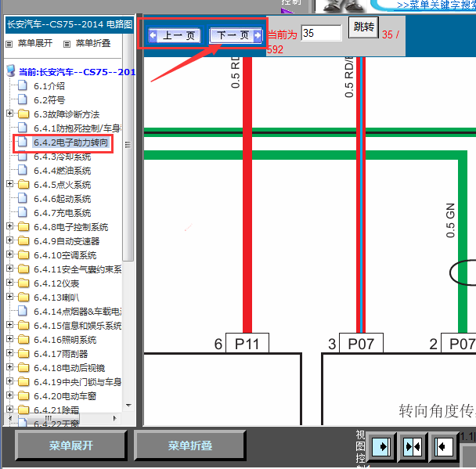Click the right arrow on 下一页 button
This screenshot has width=476, height=469.
(257, 35)
